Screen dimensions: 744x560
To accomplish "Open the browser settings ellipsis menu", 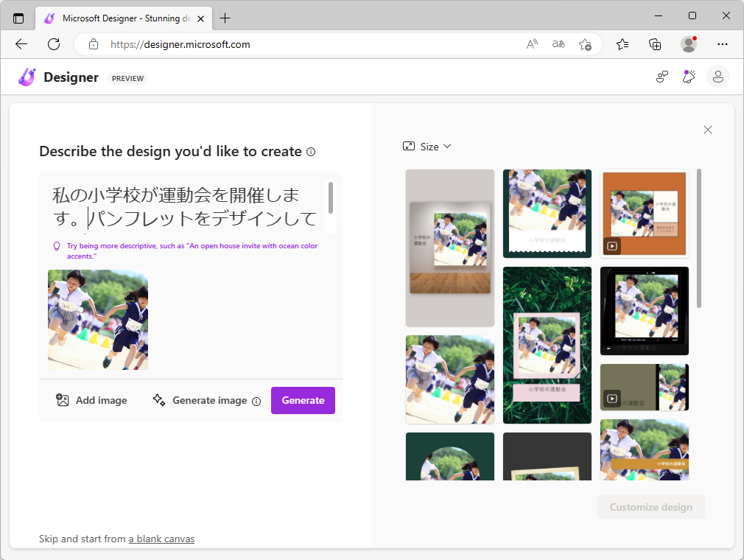I will (x=723, y=44).
